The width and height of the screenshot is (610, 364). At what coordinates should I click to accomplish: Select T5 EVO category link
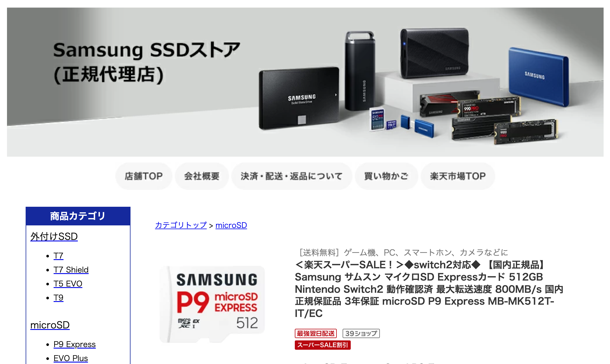[68, 284]
